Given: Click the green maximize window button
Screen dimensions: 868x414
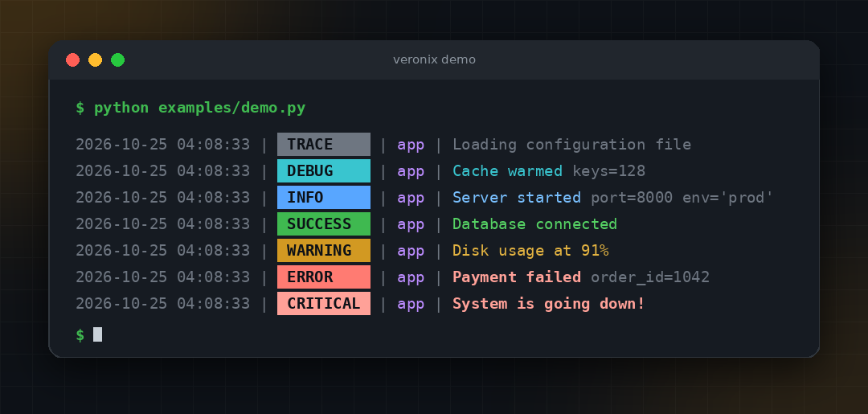Looking at the screenshot, I should coord(117,59).
